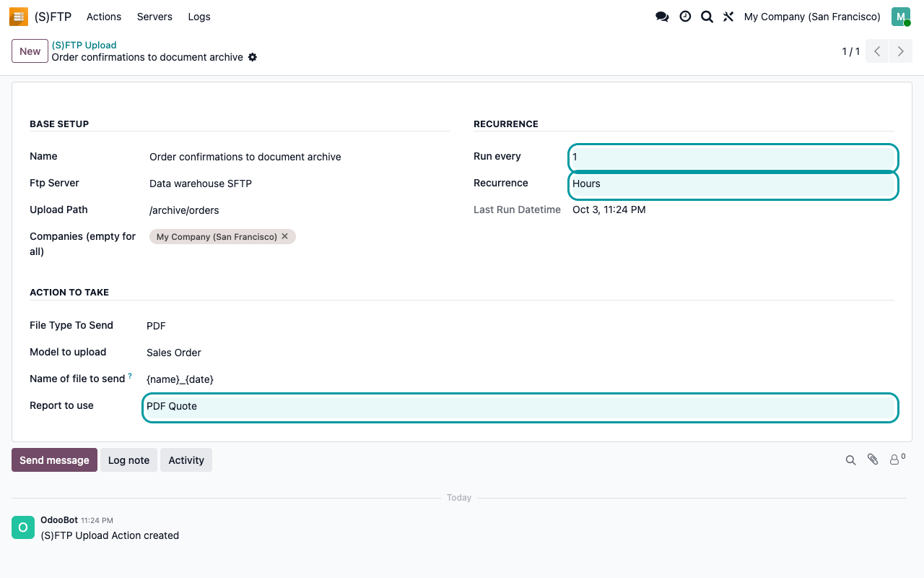924x578 pixels.
Task: Open the developer tools wrench icon
Action: point(728,17)
